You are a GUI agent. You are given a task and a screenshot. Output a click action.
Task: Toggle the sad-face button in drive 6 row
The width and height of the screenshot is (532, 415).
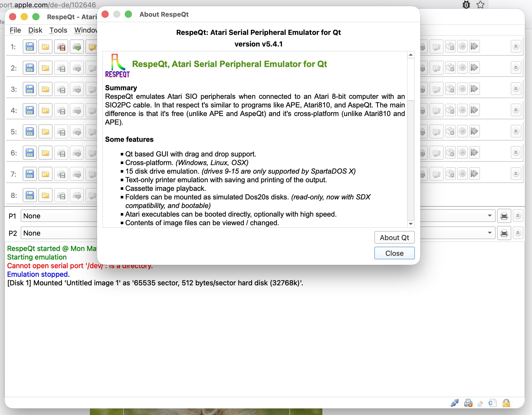pos(462,153)
